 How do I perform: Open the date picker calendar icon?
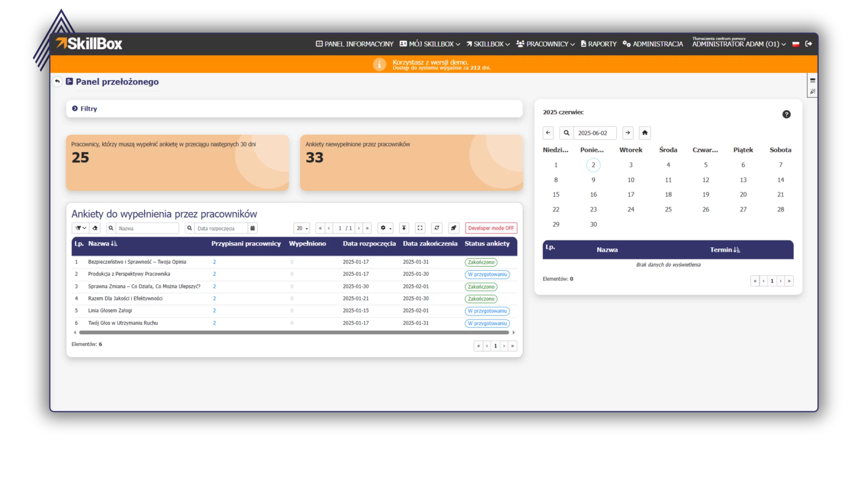pos(253,228)
